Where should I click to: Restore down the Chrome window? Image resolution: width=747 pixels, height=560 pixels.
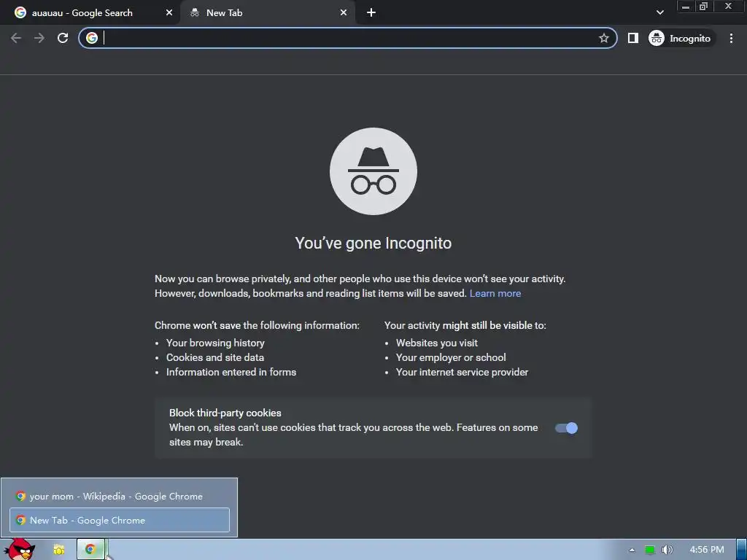tap(703, 6)
